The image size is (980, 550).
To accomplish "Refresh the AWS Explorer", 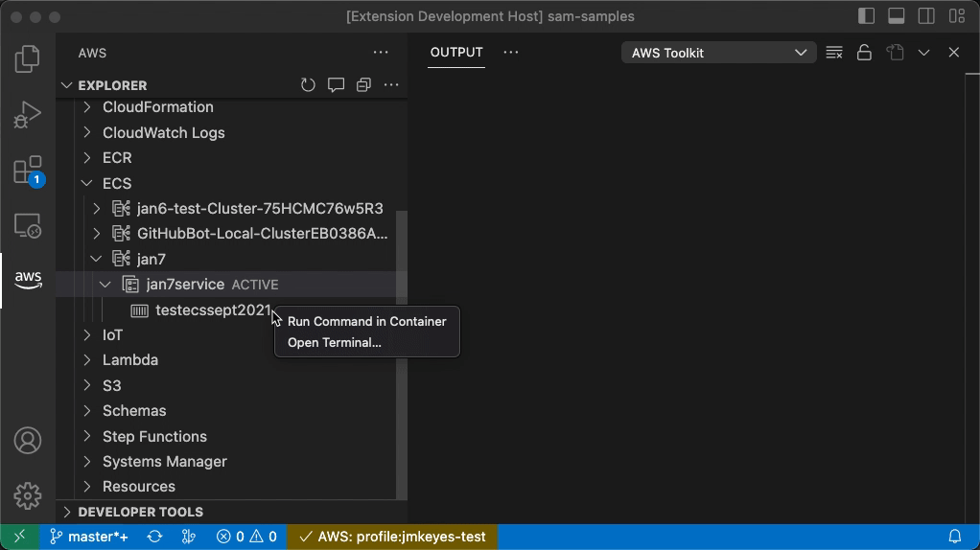I will [308, 85].
